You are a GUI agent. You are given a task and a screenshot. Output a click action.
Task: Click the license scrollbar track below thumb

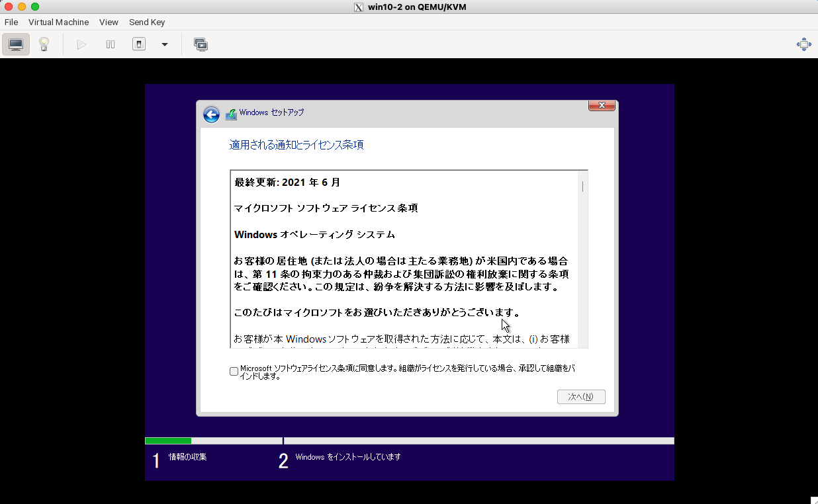tap(582, 271)
